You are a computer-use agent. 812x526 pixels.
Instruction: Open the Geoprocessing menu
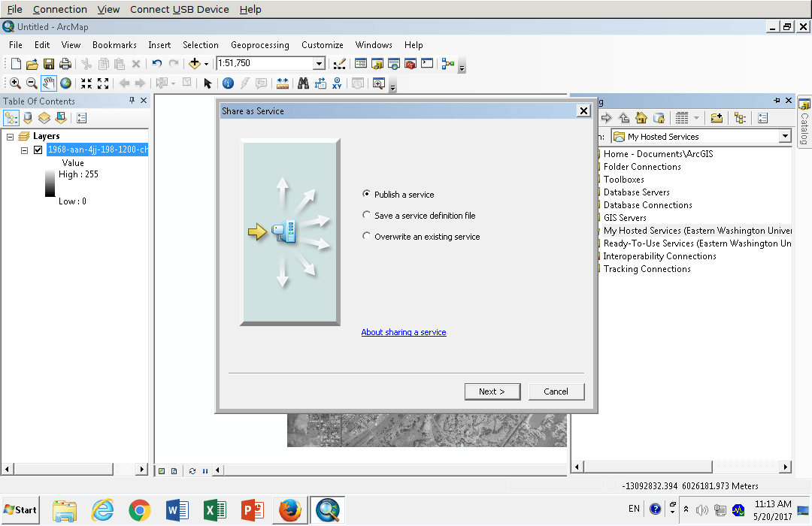click(260, 45)
